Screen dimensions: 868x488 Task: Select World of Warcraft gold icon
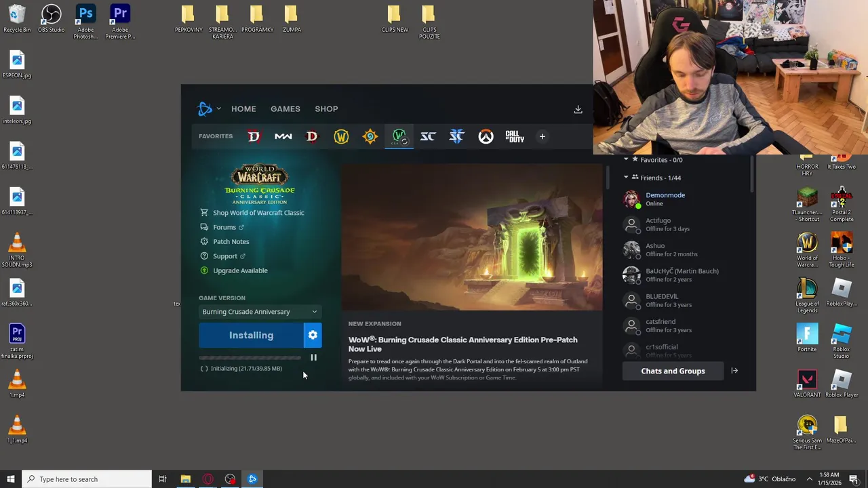[341, 136]
